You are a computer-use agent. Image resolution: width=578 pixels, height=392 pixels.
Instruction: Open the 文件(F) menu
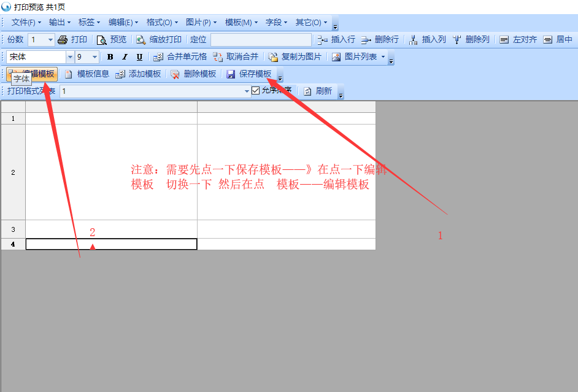point(26,23)
